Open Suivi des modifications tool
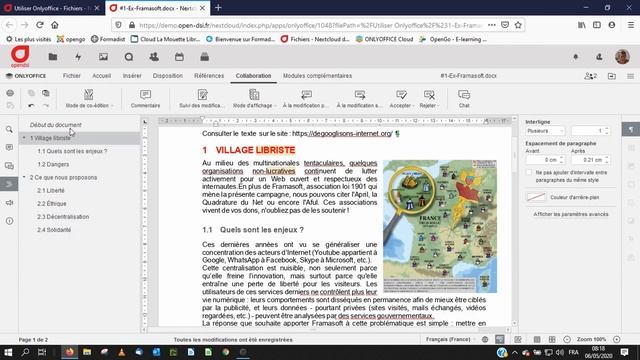640x360 pixels. [202, 99]
